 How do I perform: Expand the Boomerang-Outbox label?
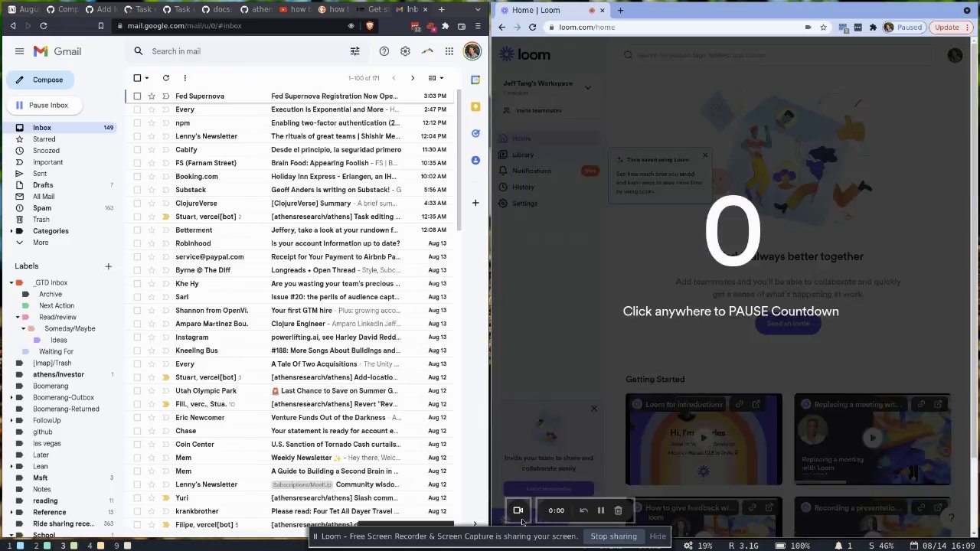(x=11, y=398)
